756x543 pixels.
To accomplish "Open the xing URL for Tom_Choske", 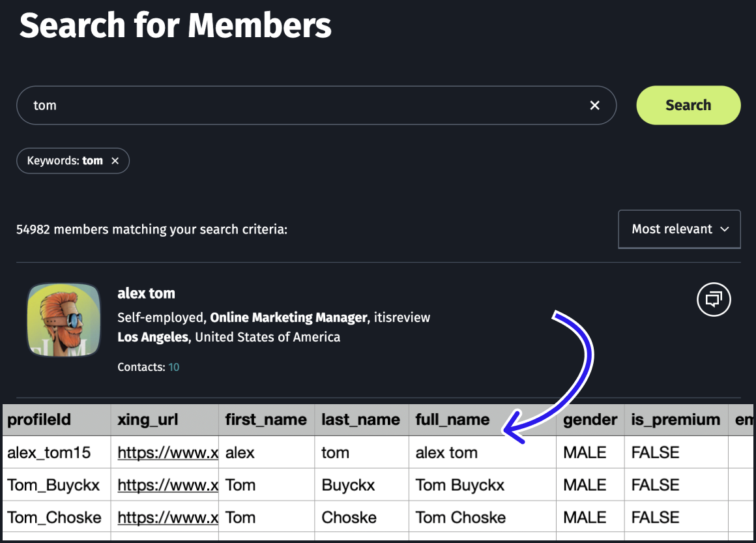I will 167,518.
